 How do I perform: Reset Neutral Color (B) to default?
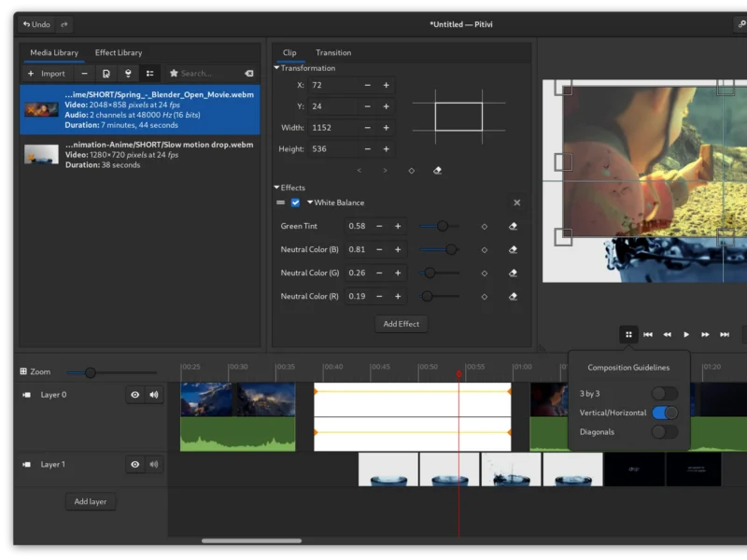[513, 249]
